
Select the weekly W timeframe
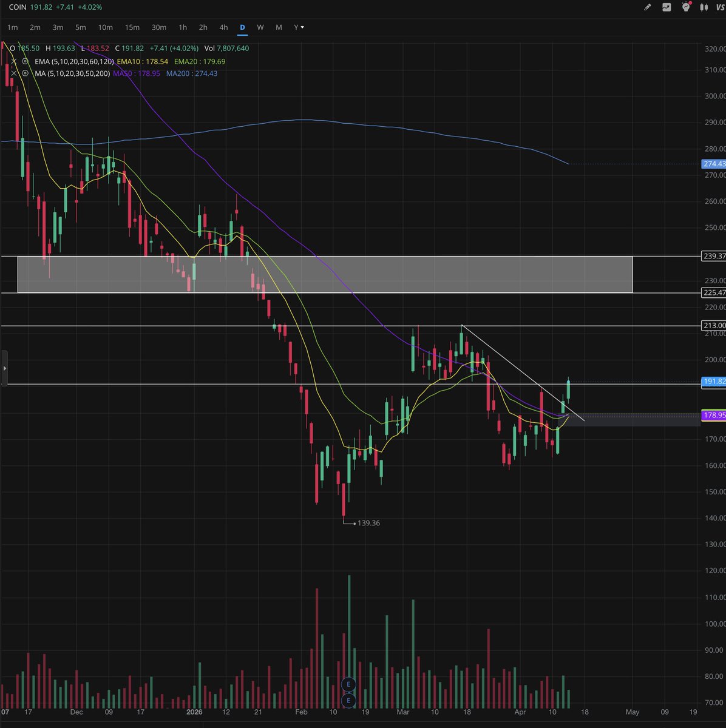(260, 27)
